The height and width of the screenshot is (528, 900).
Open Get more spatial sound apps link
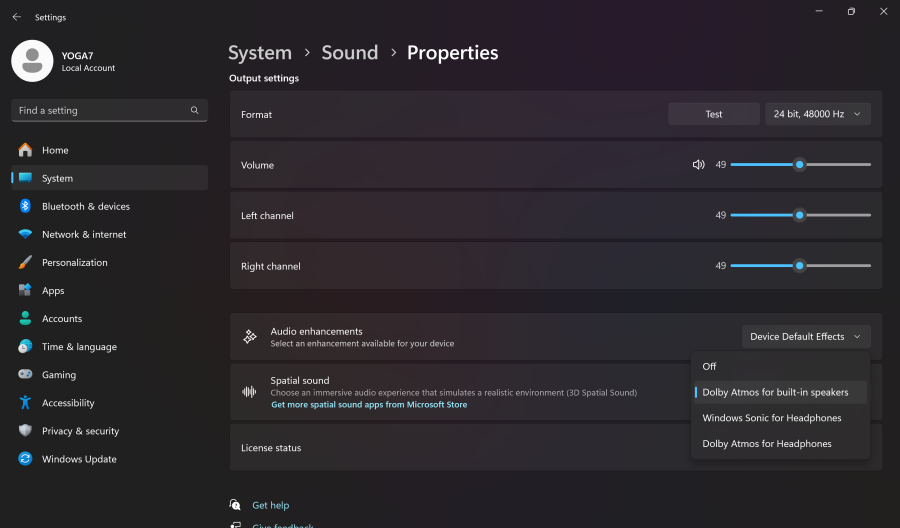coord(368,405)
